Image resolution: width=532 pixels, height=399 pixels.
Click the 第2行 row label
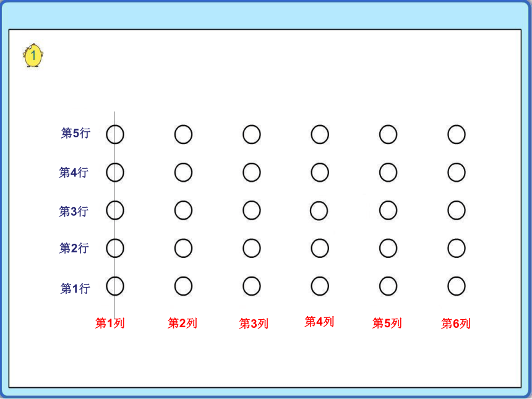[x=74, y=248]
